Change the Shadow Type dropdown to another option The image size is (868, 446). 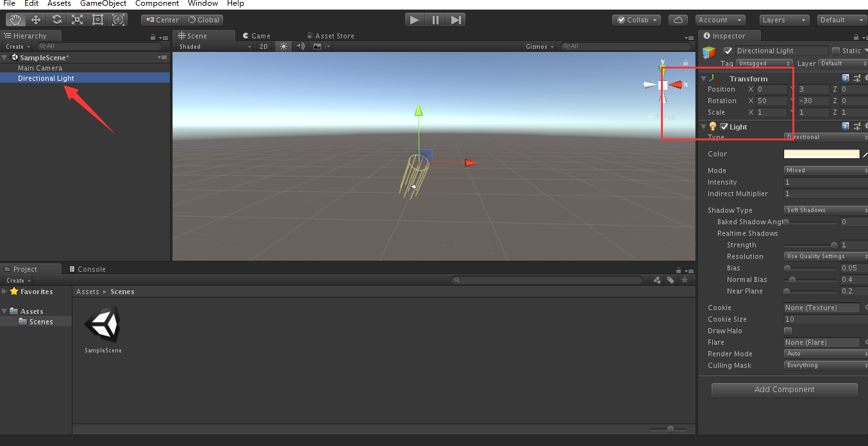point(825,210)
